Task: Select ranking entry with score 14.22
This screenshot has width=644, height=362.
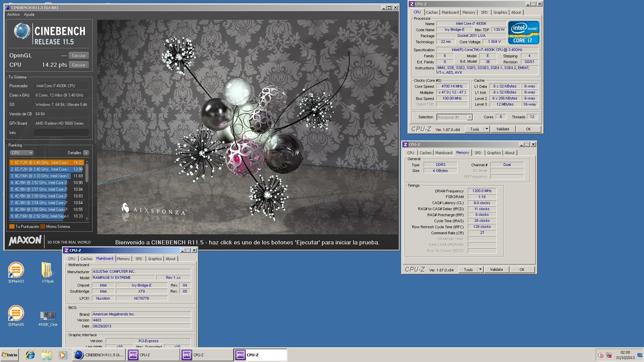Action: (x=47, y=163)
